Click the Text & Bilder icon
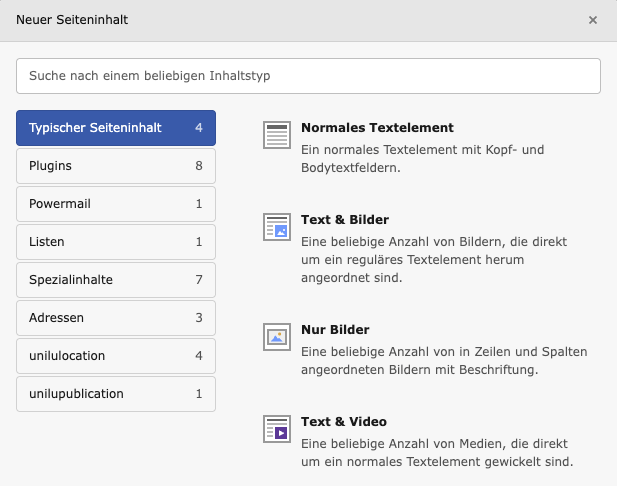The height and width of the screenshot is (486, 617). (277, 227)
